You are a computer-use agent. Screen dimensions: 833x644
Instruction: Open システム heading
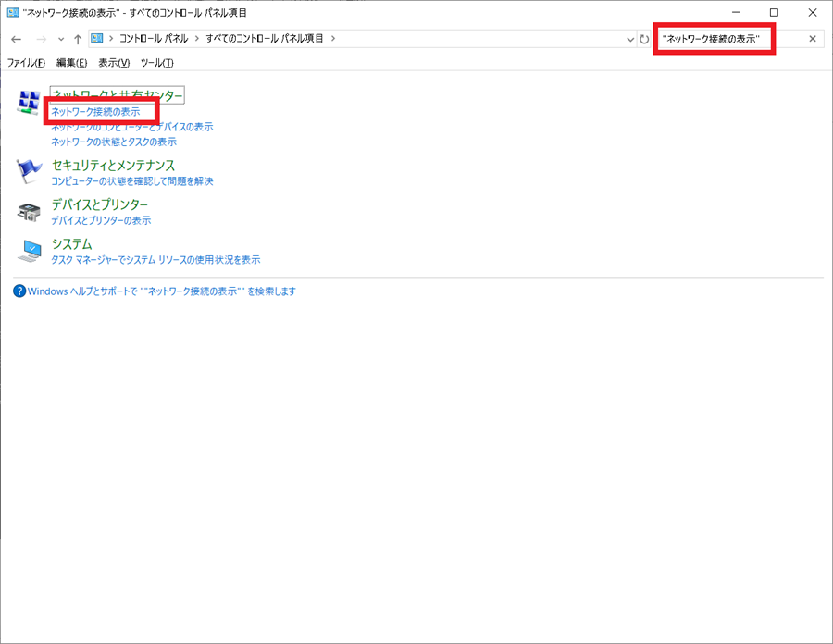click(x=71, y=243)
